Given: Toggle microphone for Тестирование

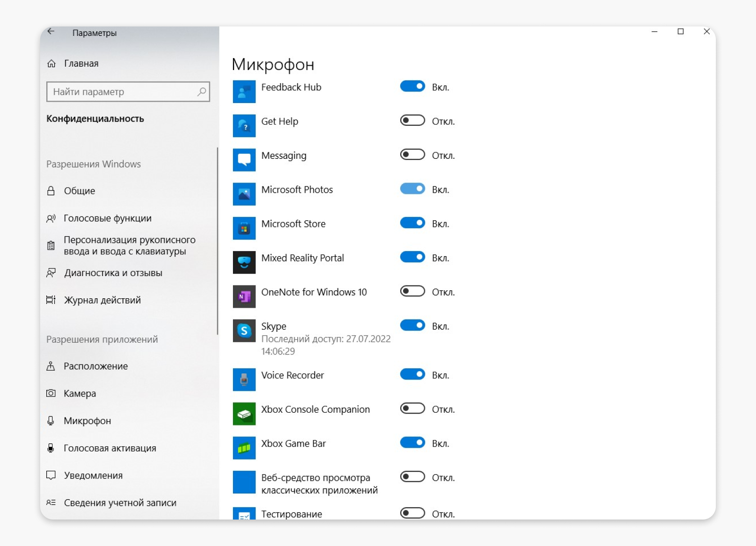Looking at the screenshot, I should (412, 513).
